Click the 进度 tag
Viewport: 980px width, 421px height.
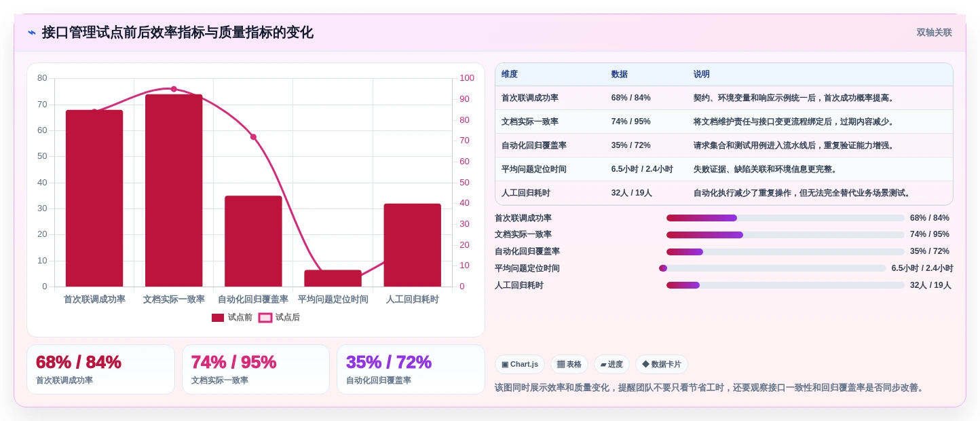tap(611, 364)
